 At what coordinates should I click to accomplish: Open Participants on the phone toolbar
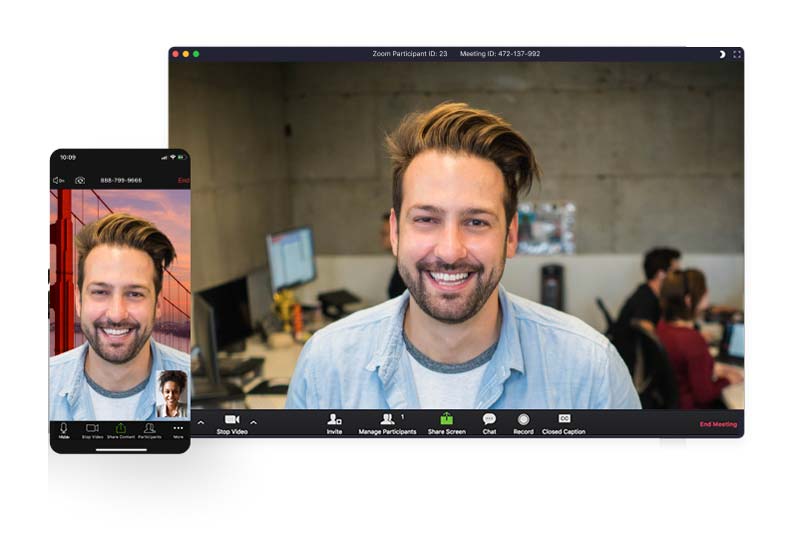[149, 430]
